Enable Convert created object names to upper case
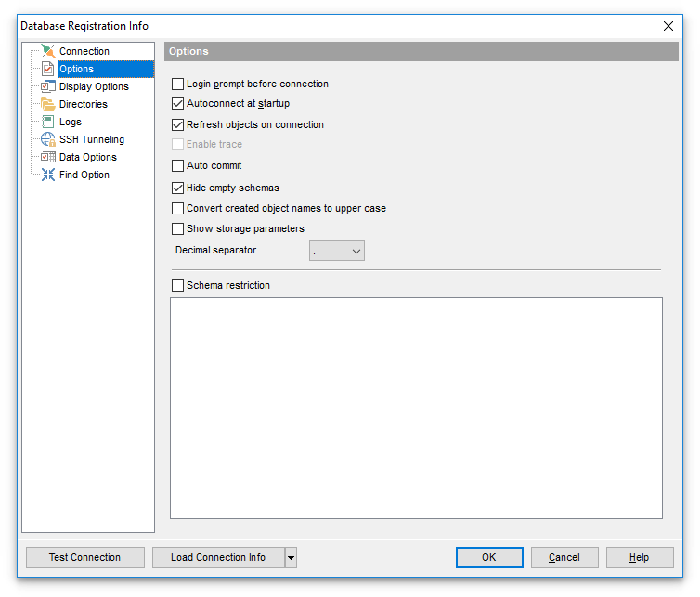 (x=177, y=209)
